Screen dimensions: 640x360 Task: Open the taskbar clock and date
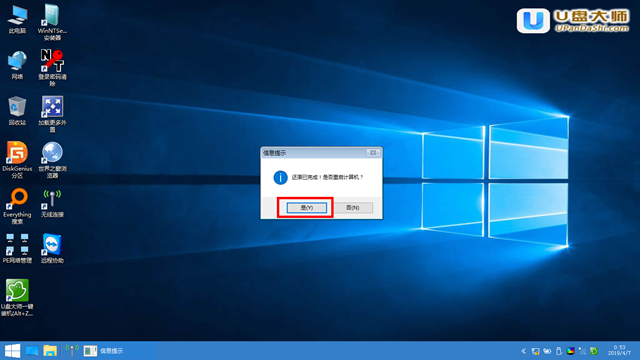(x=619, y=351)
